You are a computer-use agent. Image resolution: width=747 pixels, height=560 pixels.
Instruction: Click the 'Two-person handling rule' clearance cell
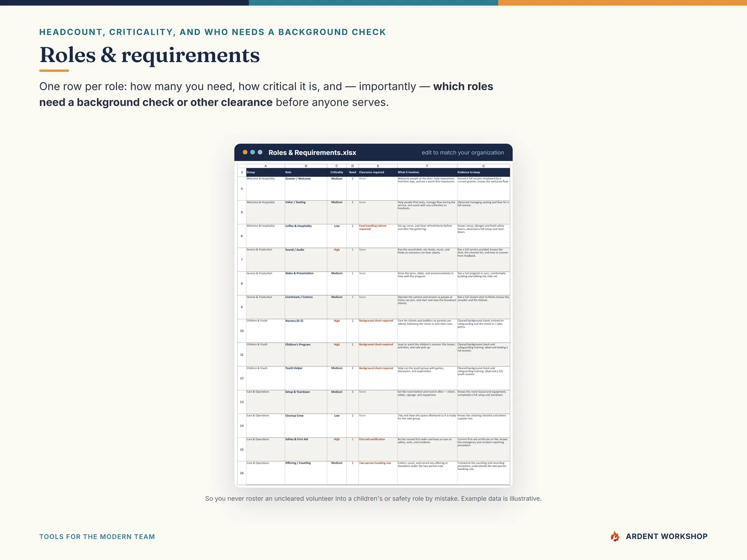coord(378,473)
